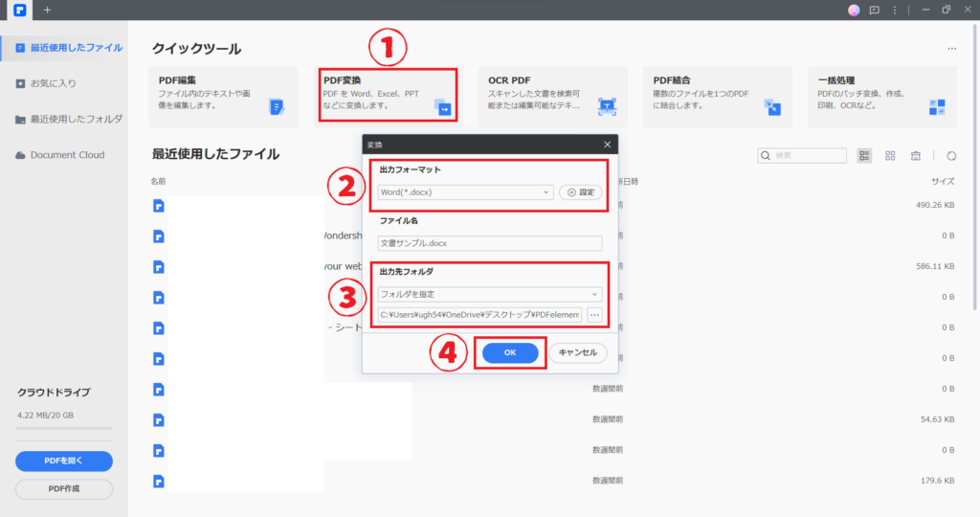Switch to list view layout

click(x=865, y=155)
